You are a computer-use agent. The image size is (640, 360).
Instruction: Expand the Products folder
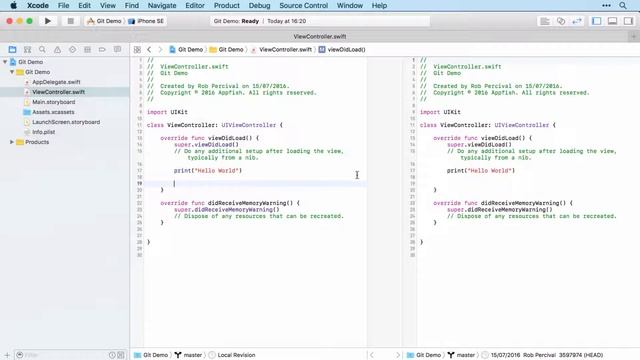click(12, 142)
